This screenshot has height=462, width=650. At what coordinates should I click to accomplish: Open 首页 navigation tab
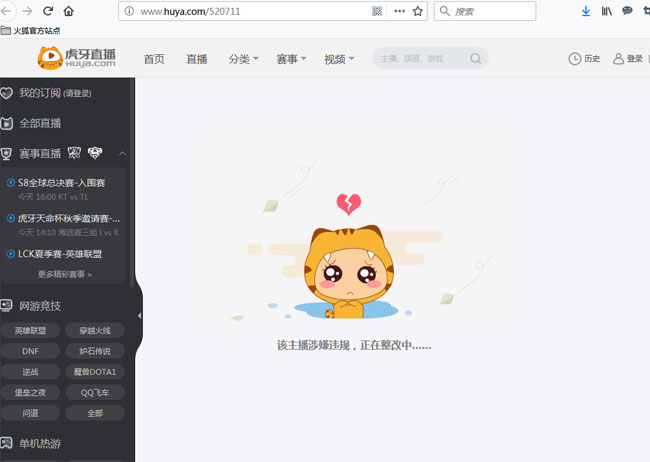(x=154, y=59)
